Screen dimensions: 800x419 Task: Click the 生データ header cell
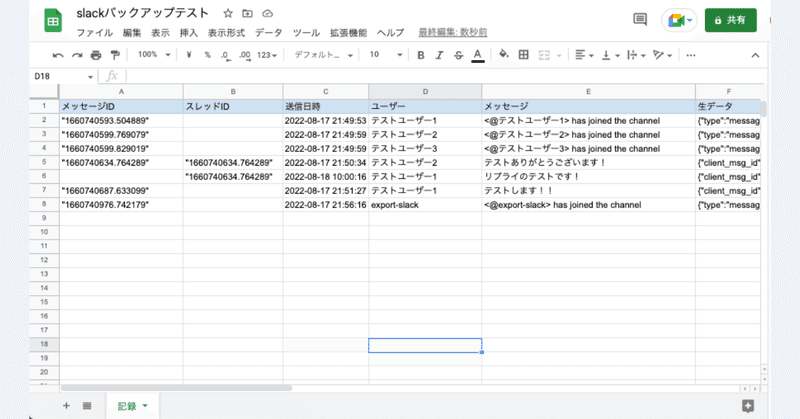click(x=728, y=106)
